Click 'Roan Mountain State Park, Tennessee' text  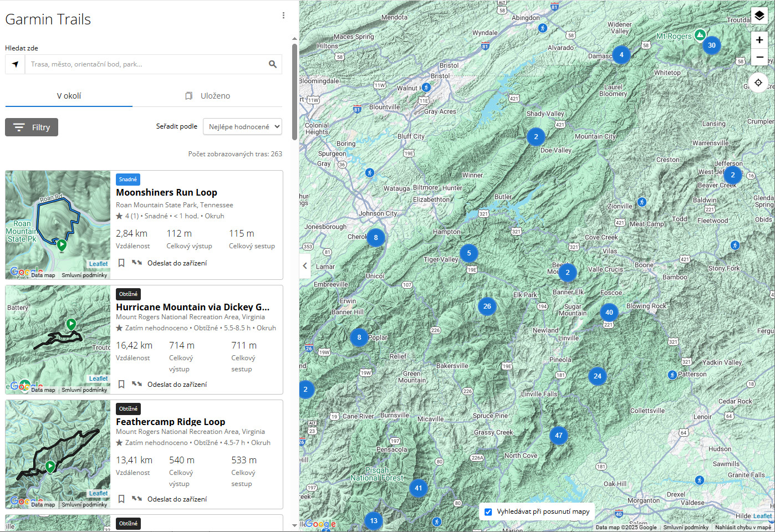[x=175, y=204]
